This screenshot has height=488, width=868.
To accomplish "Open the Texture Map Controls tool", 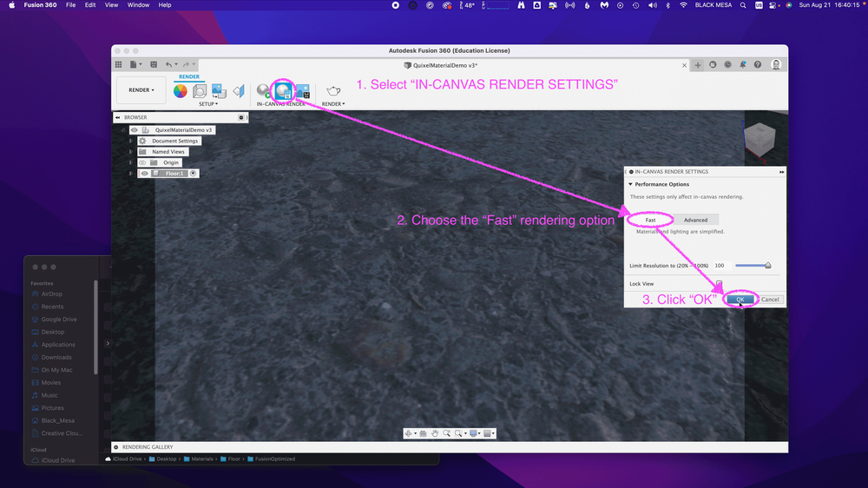I will (239, 91).
